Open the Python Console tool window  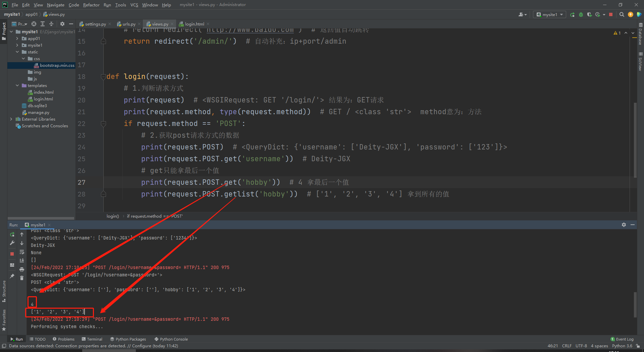tap(171, 339)
